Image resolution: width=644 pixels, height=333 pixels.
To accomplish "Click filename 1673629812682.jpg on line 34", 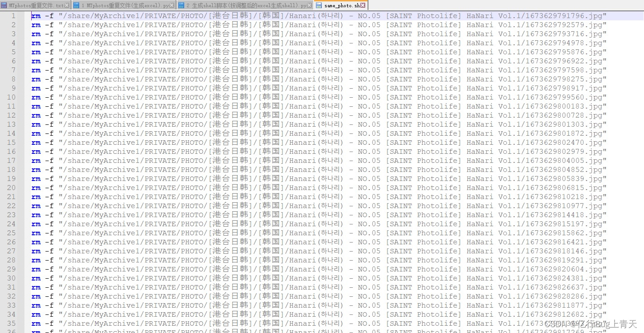I will point(564,314).
